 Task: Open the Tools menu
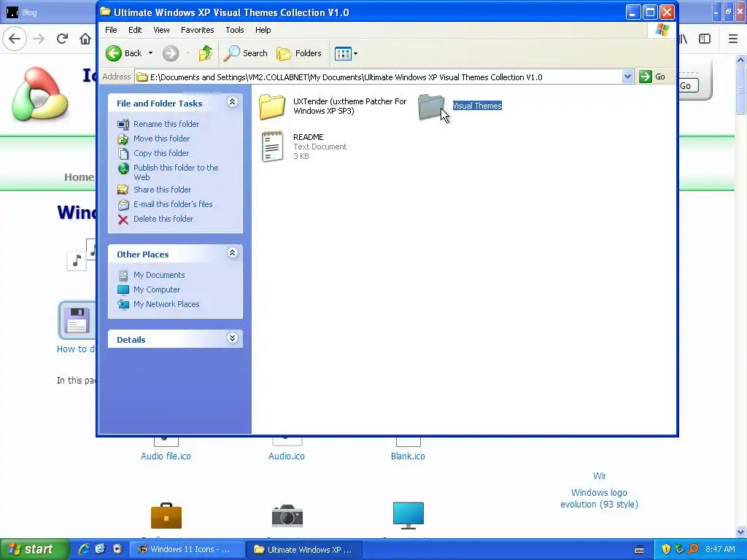[234, 29]
